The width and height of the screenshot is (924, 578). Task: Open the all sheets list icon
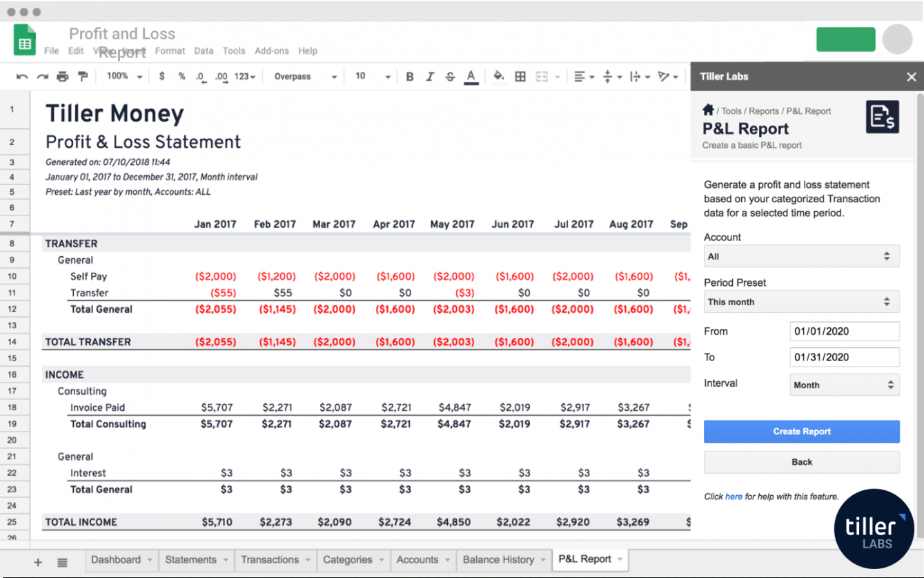pyautogui.click(x=62, y=562)
